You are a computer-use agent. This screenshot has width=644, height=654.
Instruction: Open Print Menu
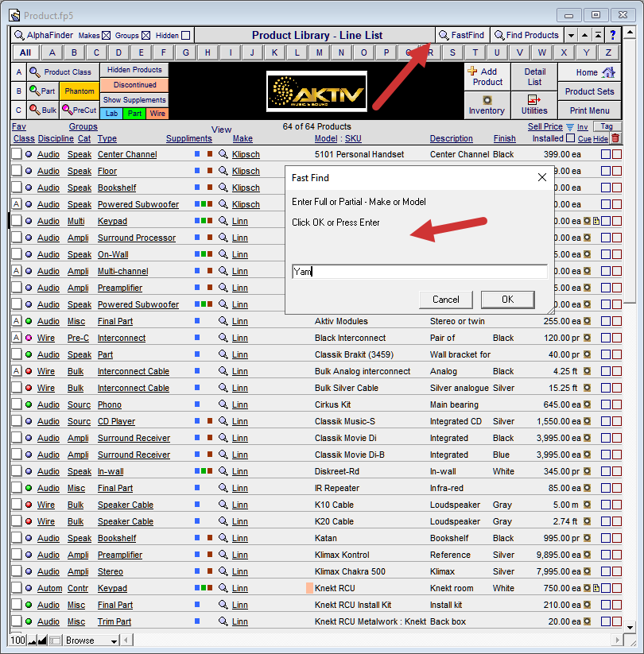click(x=589, y=110)
